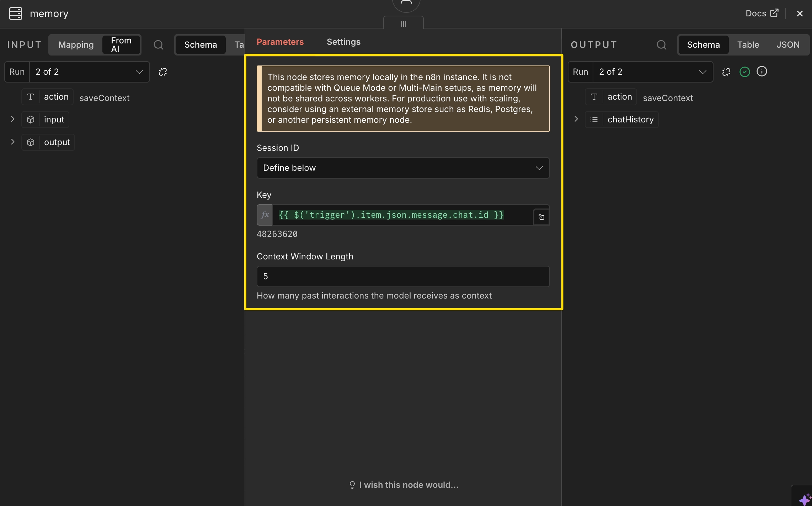Select Schema view in output panel
The image size is (812, 506).
pos(703,45)
